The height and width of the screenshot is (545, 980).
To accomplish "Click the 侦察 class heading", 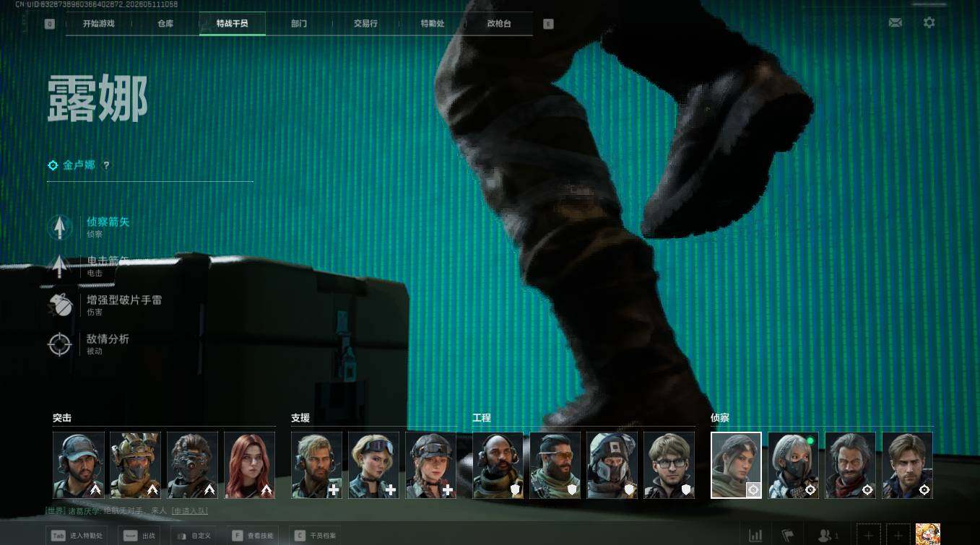I will [720, 418].
